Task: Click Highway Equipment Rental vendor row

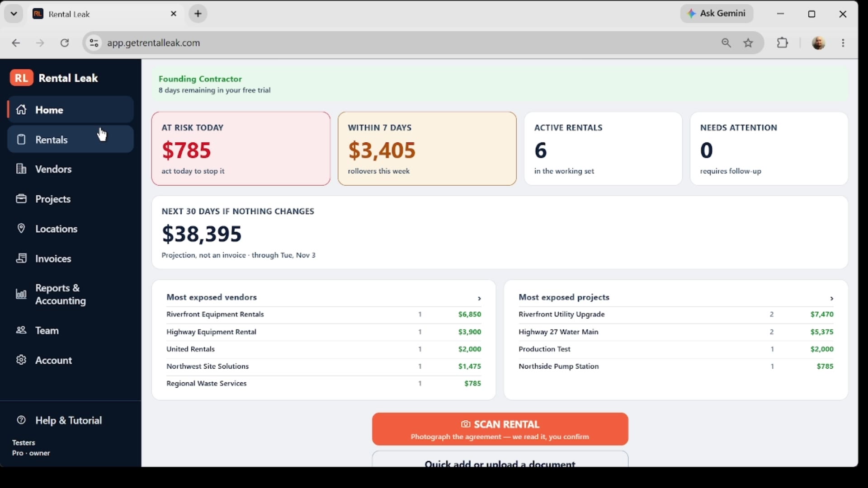Action: click(x=324, y=332)
